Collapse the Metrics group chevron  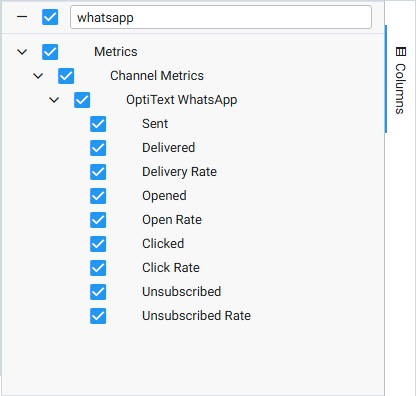coord(22,52)
